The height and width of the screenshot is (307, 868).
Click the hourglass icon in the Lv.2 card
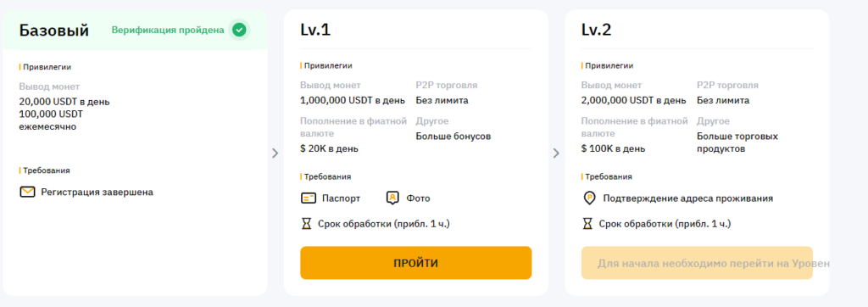coord(587,224)
